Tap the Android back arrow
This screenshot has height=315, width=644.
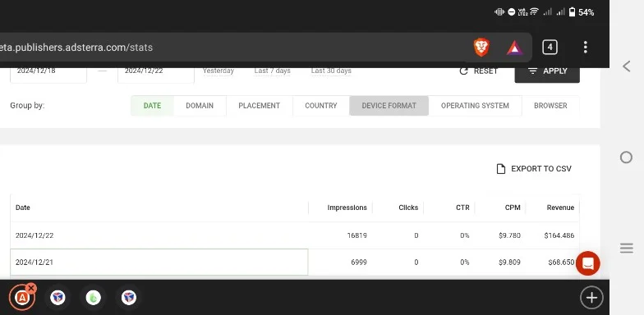(x=626, y=66)
